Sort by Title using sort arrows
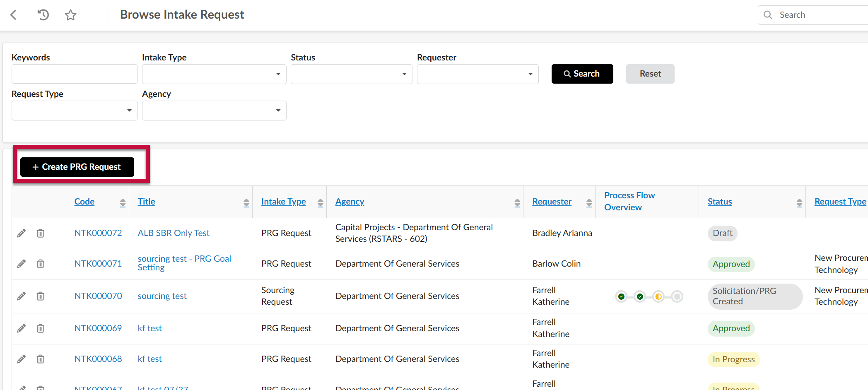Viewport: 868px width, 390px height. pos(246,202)
